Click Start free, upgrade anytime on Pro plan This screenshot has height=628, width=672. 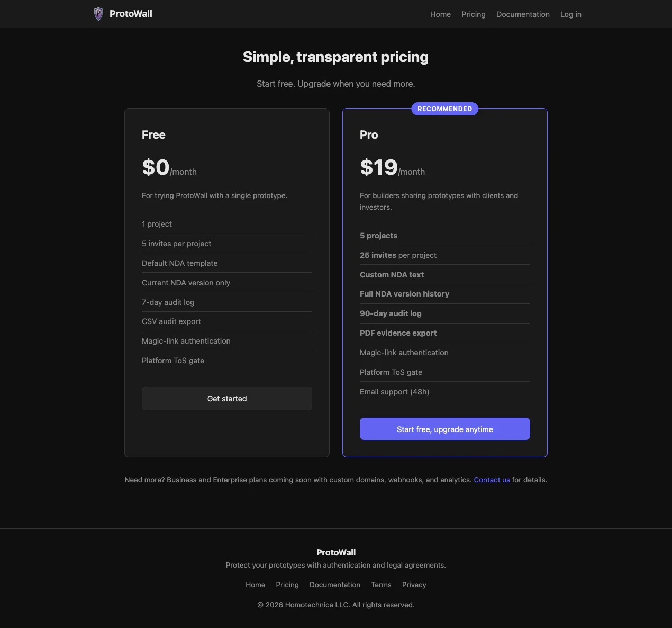click(444, 429)
